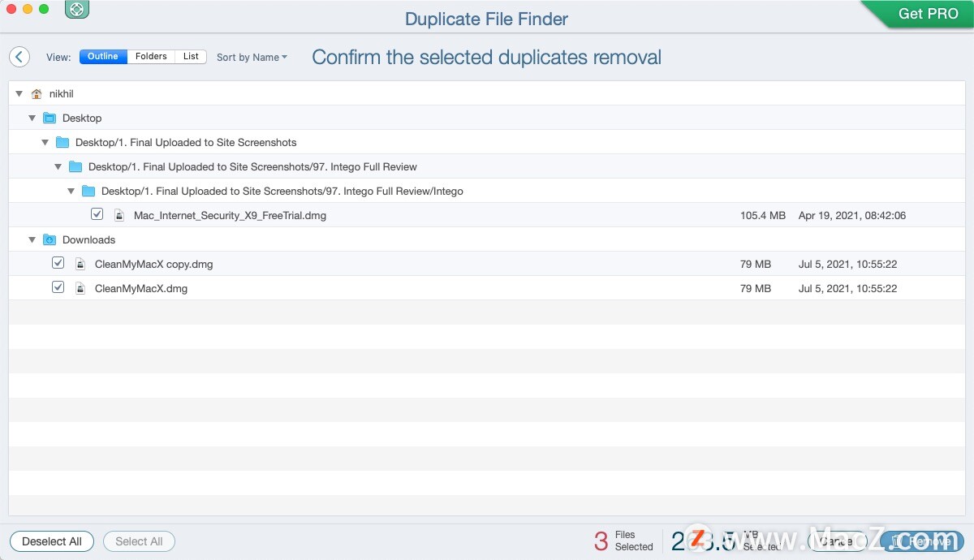Collapse the 97. Intego Full Review node
This screenshot has height=560, width=974.
[58, 167]
